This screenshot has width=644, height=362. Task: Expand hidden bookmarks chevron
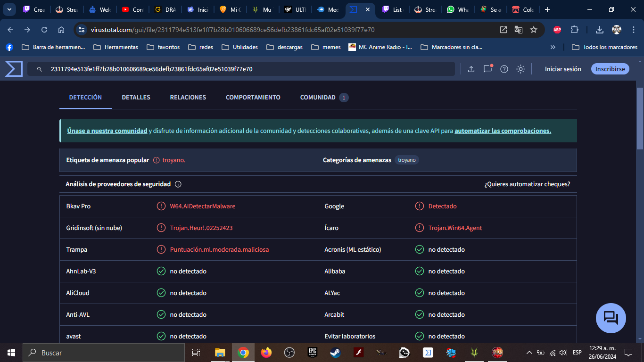553,47
